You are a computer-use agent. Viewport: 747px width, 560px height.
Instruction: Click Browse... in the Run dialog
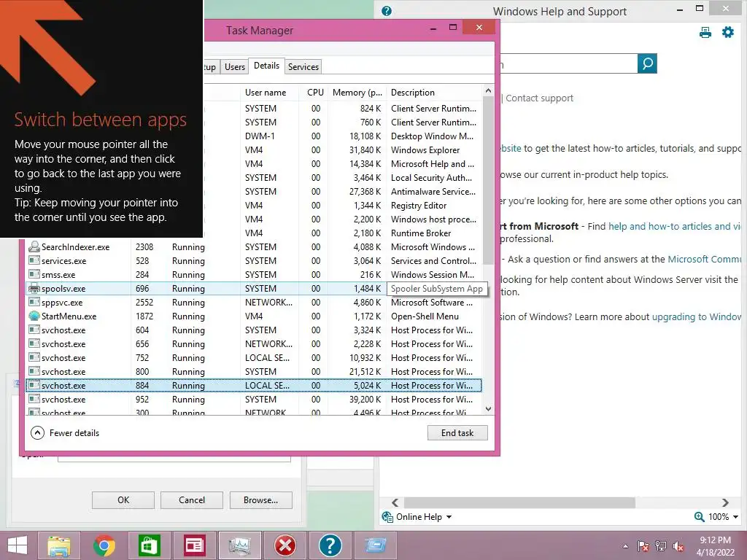coord(260,500)
